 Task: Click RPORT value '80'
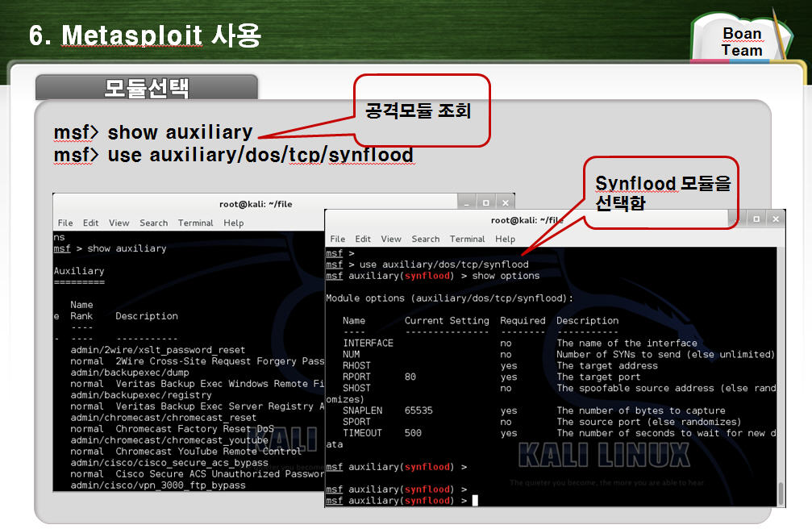coord(410,377)
